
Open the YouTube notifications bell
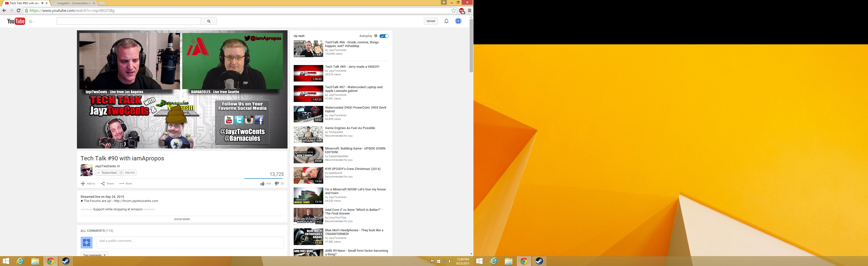(x=446, y=21)
